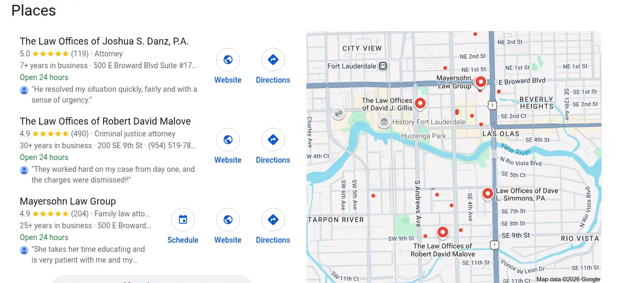Click the History Fort Lauderdale museum icon
644x283 pixels.
(x=384, y=122)
